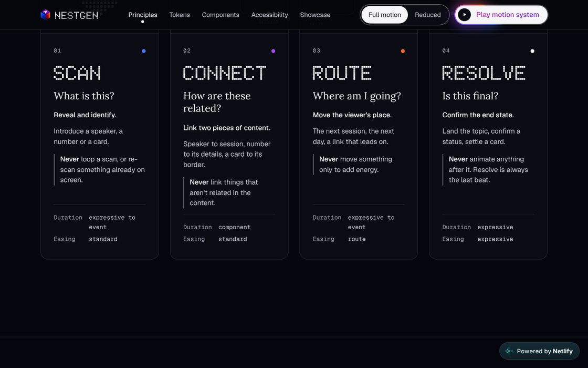The width and height of the screenshot is (588, 368).
Task: Click the SCAN card title
Action: (x=77, y=73)
